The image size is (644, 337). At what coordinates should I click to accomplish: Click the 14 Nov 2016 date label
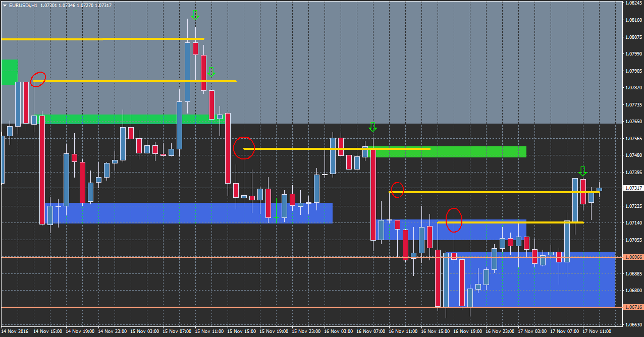tap(15, 332)
